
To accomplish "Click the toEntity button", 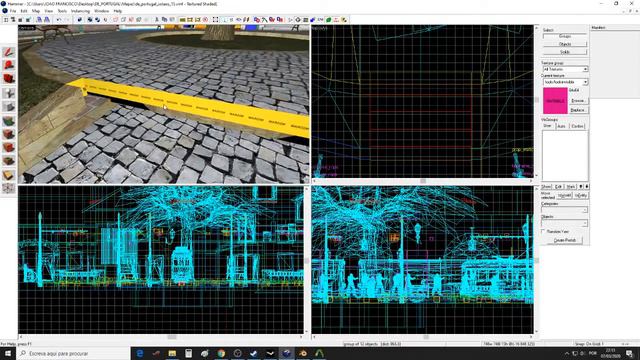I will coord(580,196).
